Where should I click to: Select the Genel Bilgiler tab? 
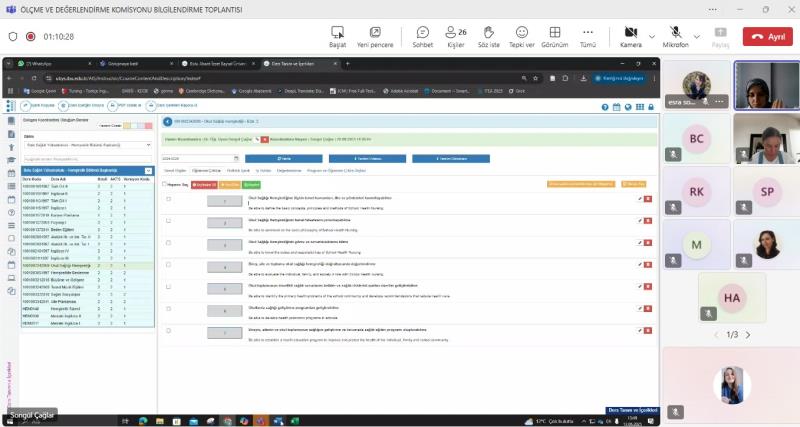pos(174,171)
